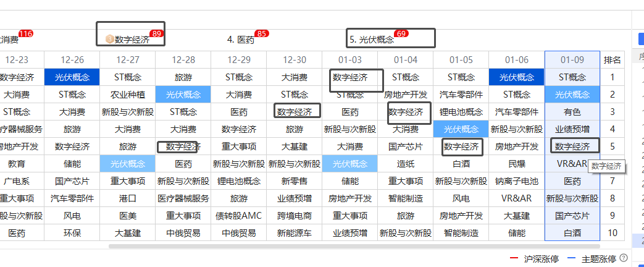
Task: Click the red 85 badge on 医药
Action: (262, 34)
